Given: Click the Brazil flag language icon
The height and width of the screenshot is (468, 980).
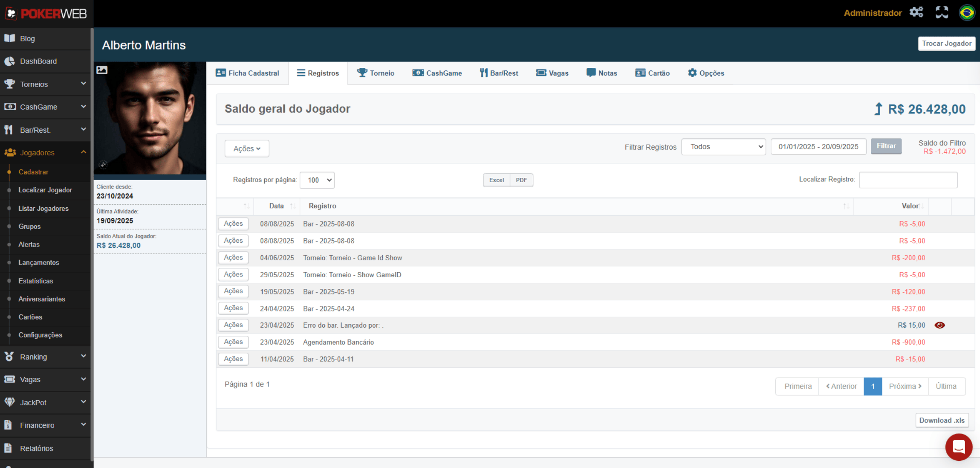Looking at the screenshot, I should coord(966,12).
